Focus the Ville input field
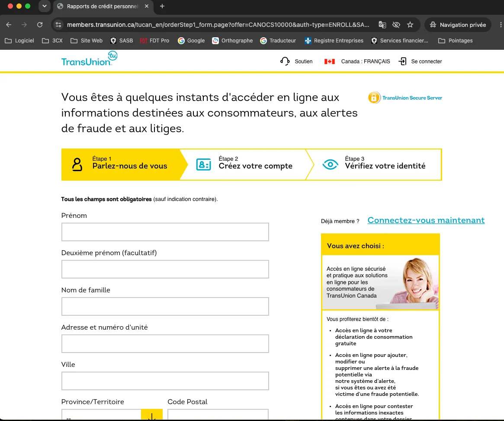 [x=165, y=381]
